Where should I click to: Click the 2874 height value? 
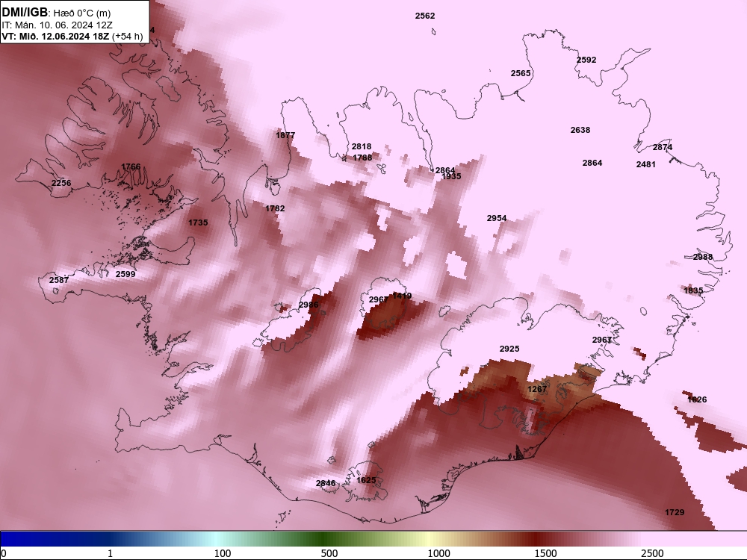[663, 147]
